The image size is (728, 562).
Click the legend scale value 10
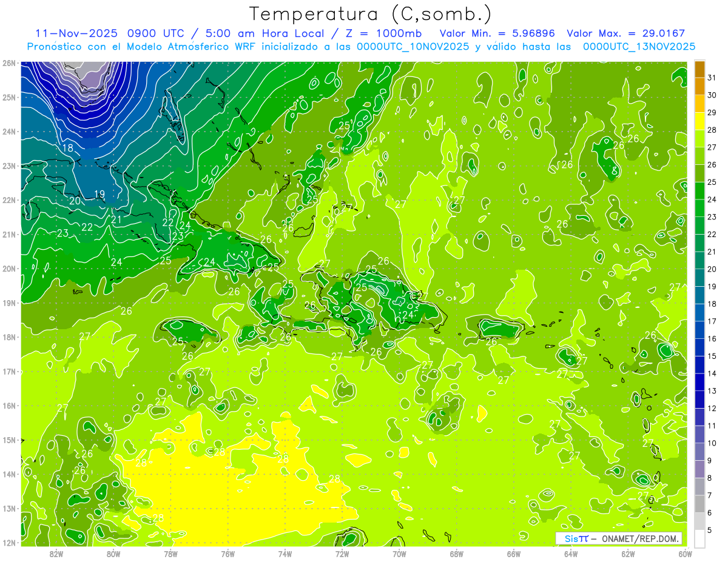[x=712, y=443]
